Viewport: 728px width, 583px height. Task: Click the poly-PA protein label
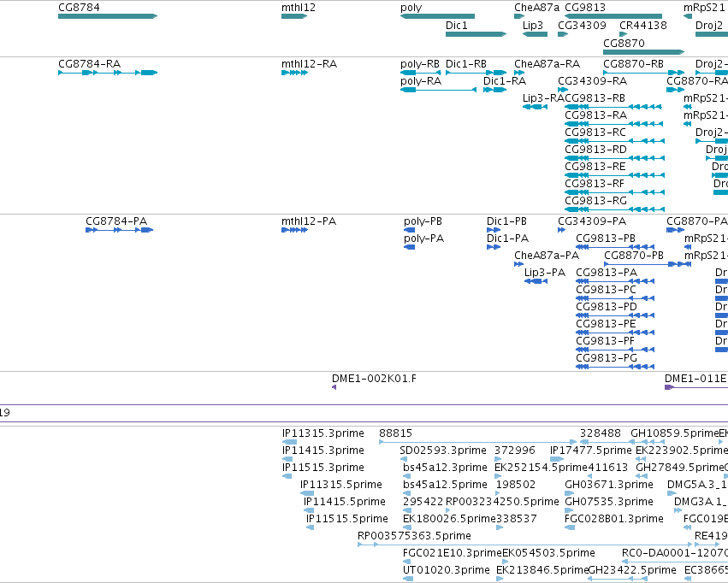[x=424, y=238]
